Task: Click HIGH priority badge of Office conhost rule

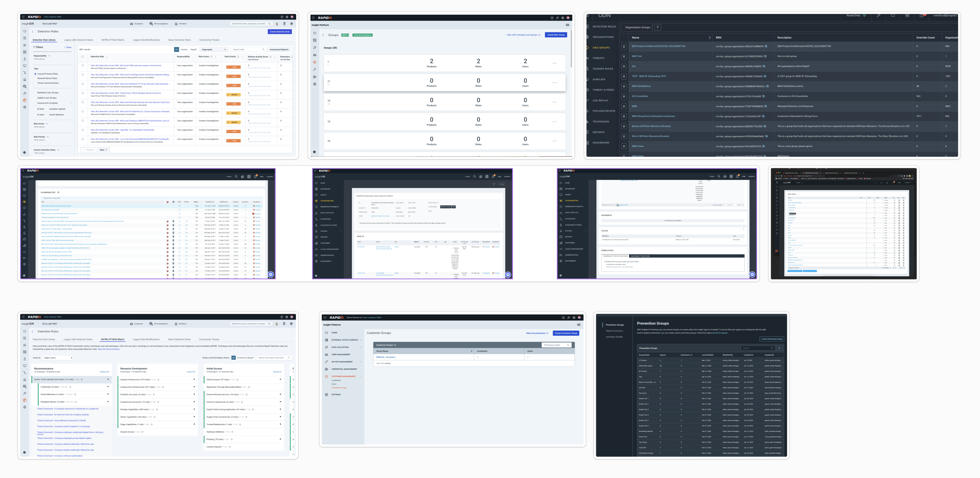Action: (x=234, y=67)
